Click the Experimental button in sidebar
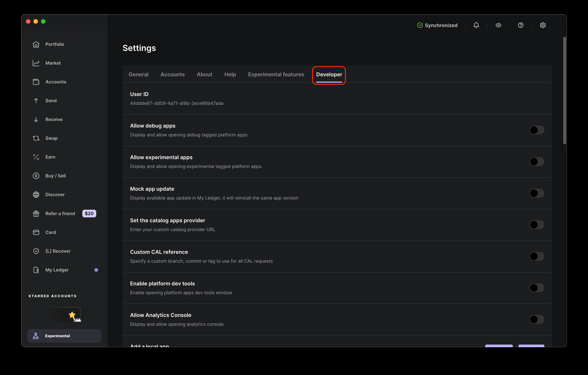 [x=64, y=336]
